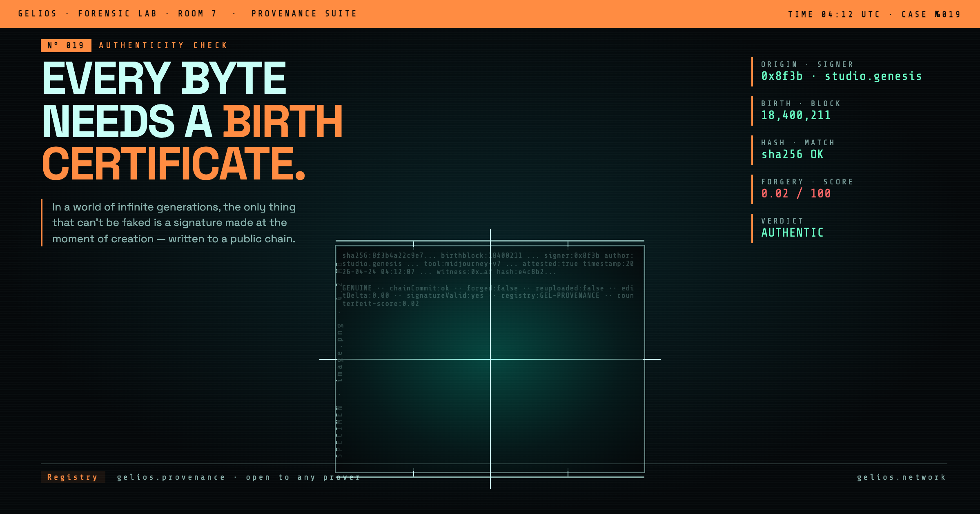Click the BIRTH · BLOCK label
Image resolution: width=980 pixels, height=514 pixels.
[801, 103]
